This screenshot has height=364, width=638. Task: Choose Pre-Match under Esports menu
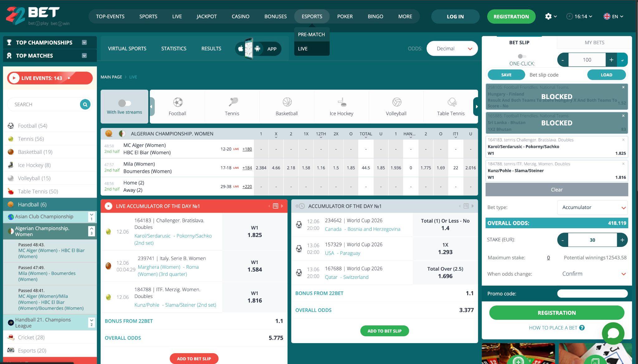coord(312,34)
